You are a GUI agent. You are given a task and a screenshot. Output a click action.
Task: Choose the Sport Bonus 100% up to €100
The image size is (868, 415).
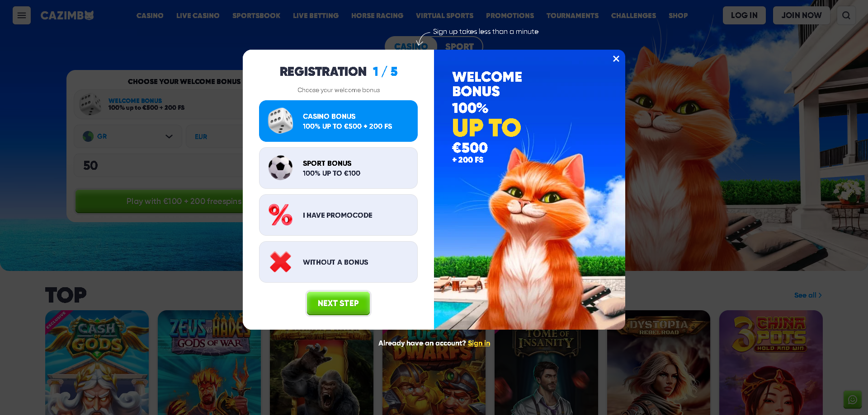(338, 168)
